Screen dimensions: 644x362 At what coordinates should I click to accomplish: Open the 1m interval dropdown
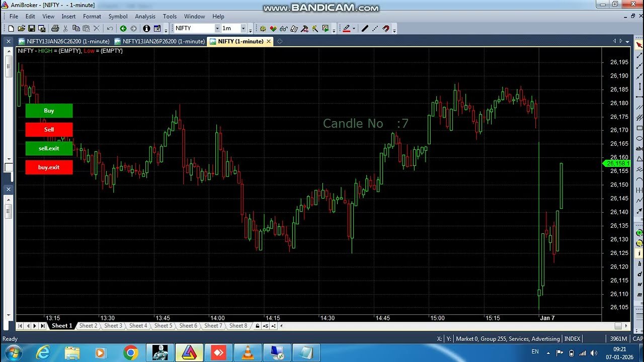coord(245,28)
